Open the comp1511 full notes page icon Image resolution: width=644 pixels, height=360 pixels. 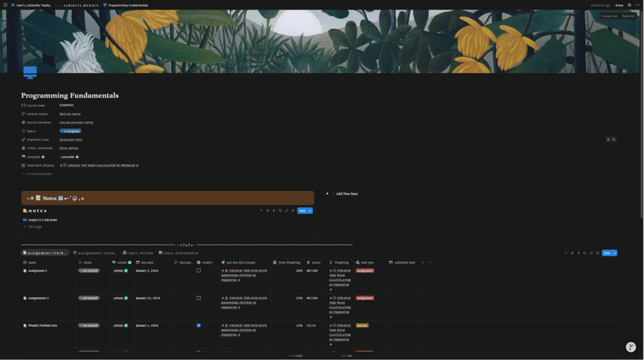tap(25, 220)
